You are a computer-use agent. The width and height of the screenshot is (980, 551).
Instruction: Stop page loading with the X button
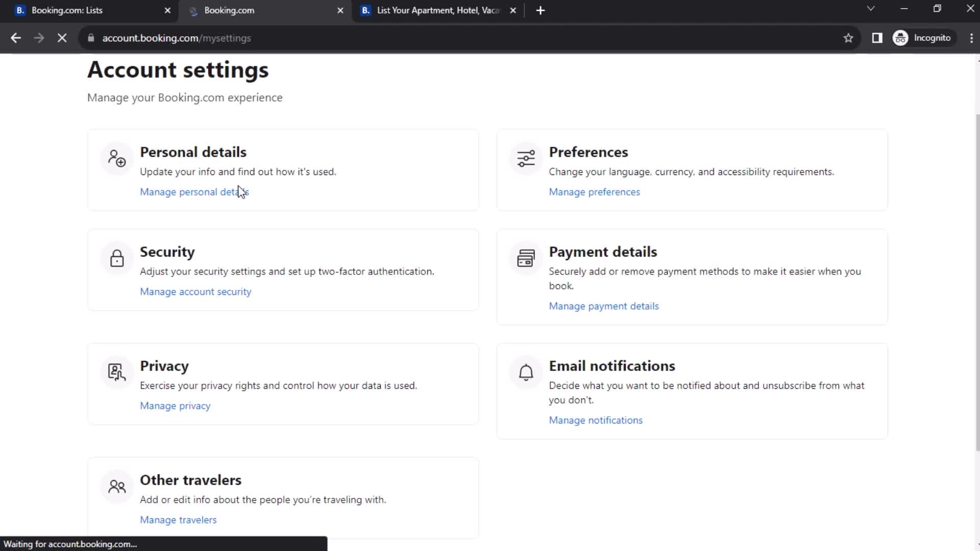tap(62, 38)
